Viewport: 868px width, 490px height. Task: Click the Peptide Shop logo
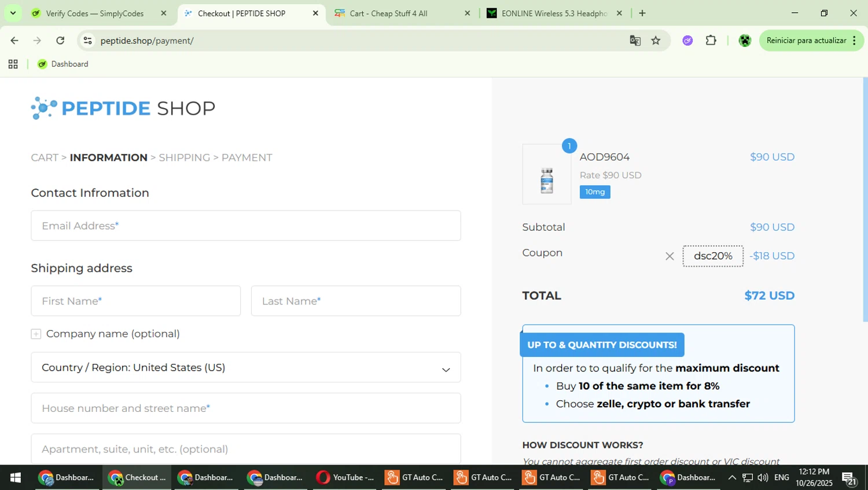tap(123, 108)
